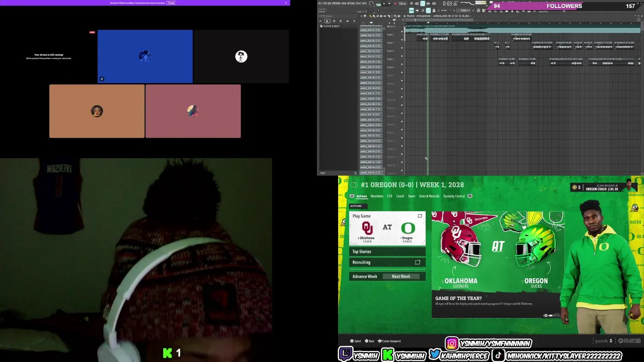Open the Recruiting menu item
The height and width of the screenshot is (362, 644).
[387, 262]
